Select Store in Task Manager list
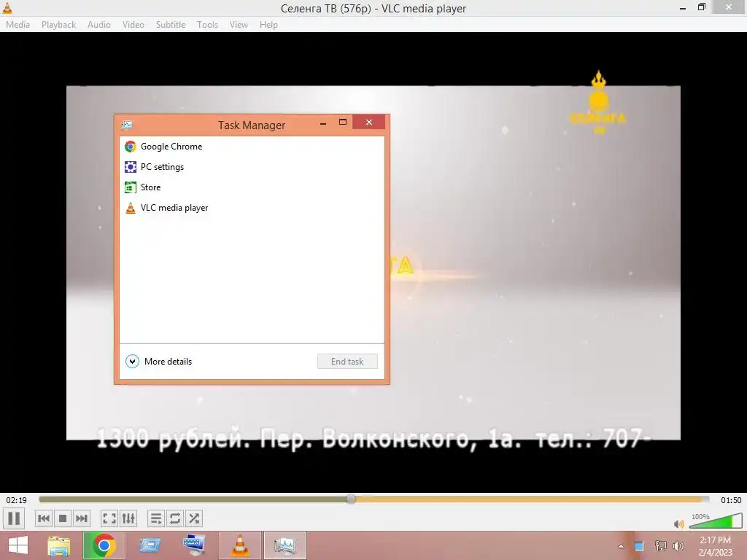Viewport: 747px width, 560px height. tap(252, 187)
